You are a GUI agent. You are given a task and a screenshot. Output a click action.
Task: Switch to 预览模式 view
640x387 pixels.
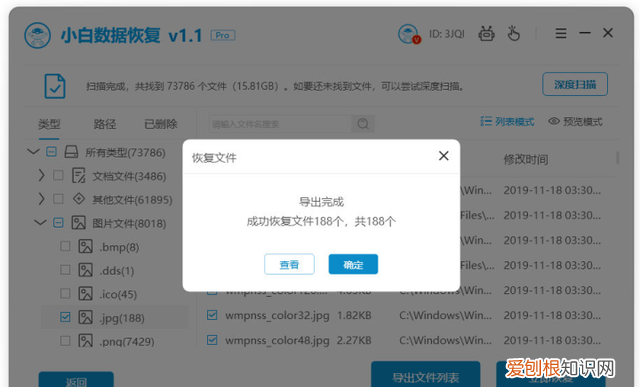pyautogui.click(x=576, y=122)
